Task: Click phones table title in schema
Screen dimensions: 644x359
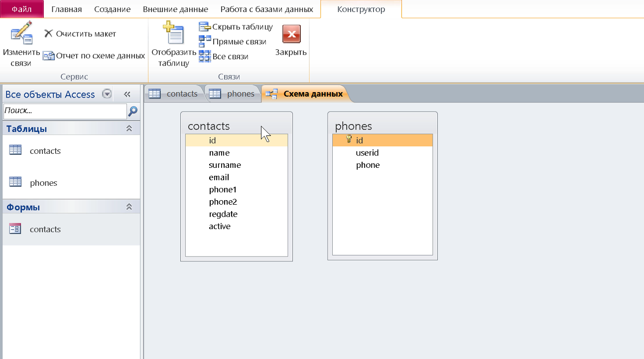Action: [353, 126]
